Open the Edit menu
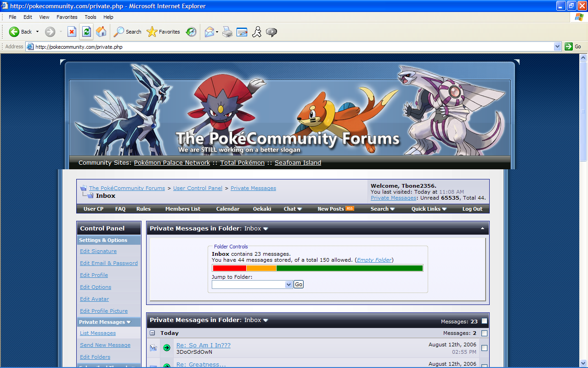 pyautogui.click(x=28, y=17)
